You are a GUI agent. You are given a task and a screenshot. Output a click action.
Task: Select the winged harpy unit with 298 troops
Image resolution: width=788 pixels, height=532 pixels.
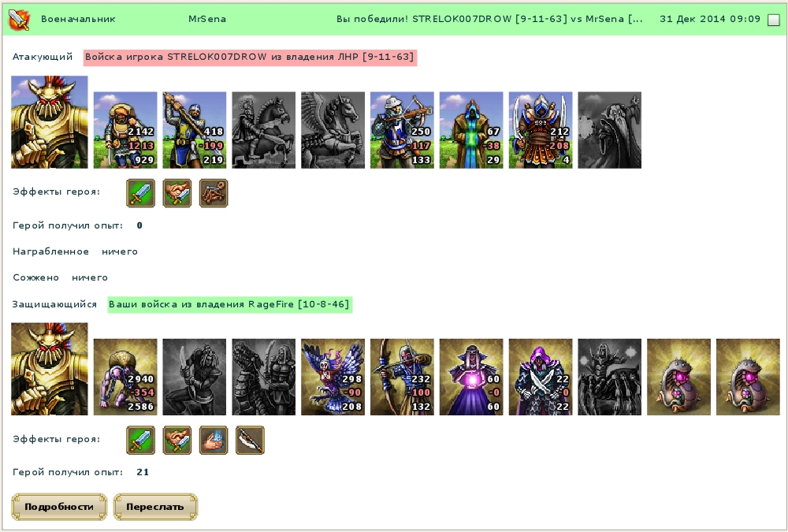click(x=333, y=377)
